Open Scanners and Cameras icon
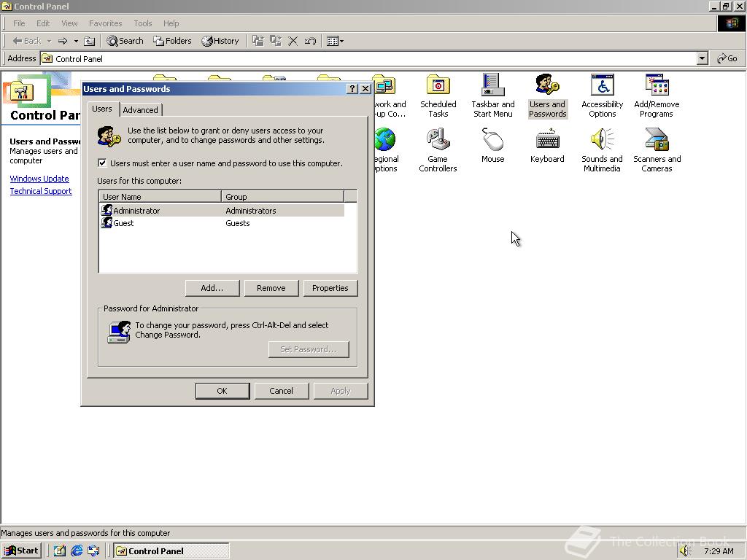Screen dimensions: 747x560 pyautogui.click(x=657, y=150)
